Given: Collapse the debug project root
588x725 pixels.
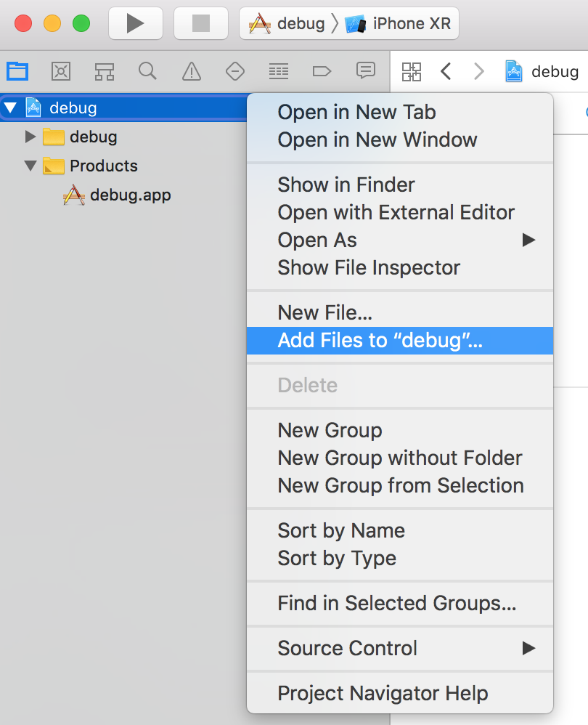Looking at the screenshot, I should click(x=10, y=107).
